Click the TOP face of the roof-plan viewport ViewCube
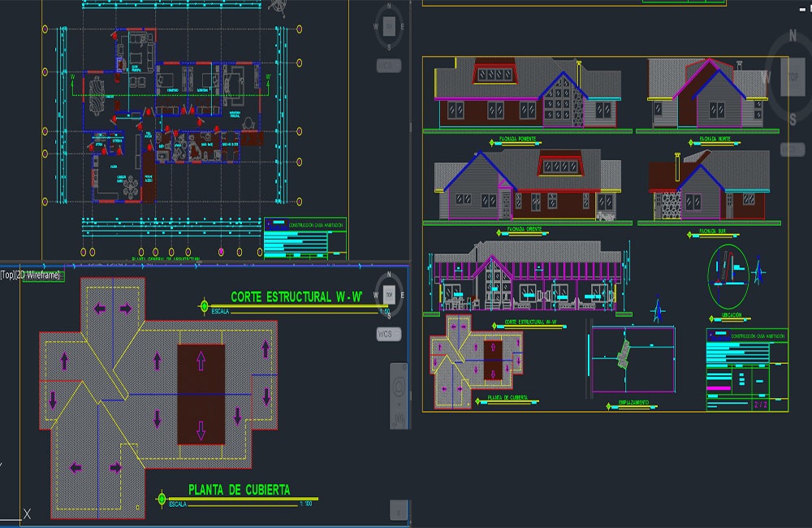Viewport: 812px width, 528px height. pos(389,295)
